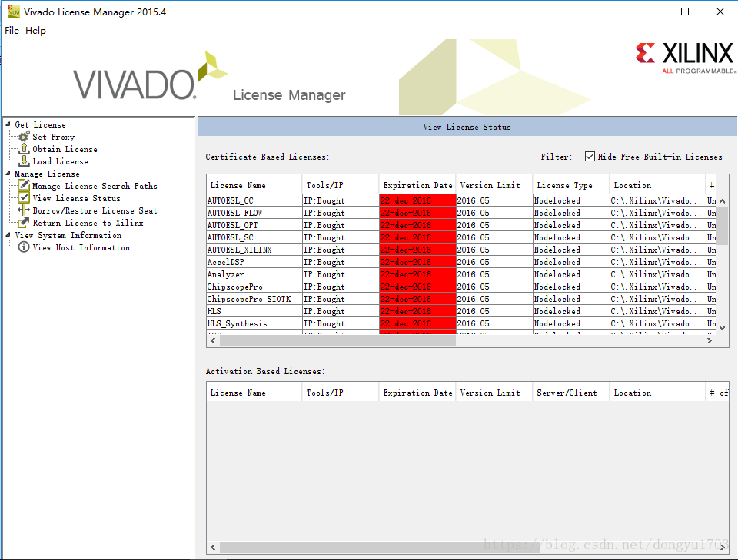Screen dimensions: 738x560
Task: Select the AUTOESL_FLOW license row
Action: [x=462, y=213]
